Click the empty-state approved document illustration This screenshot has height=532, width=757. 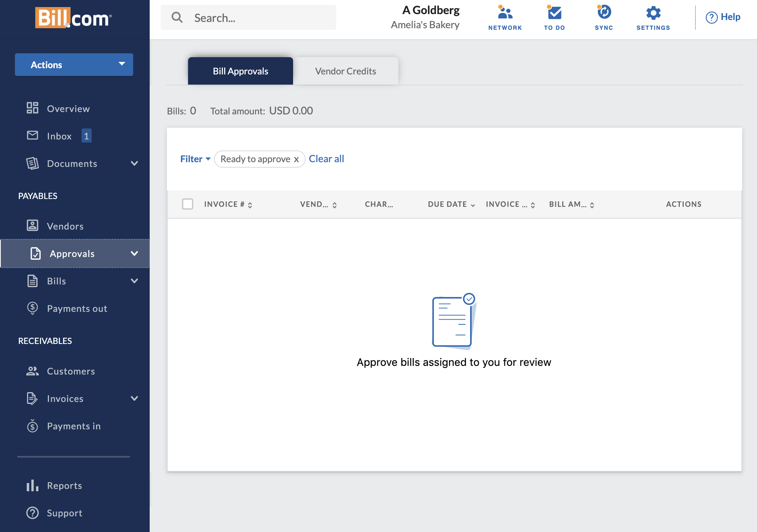(454, 321)
